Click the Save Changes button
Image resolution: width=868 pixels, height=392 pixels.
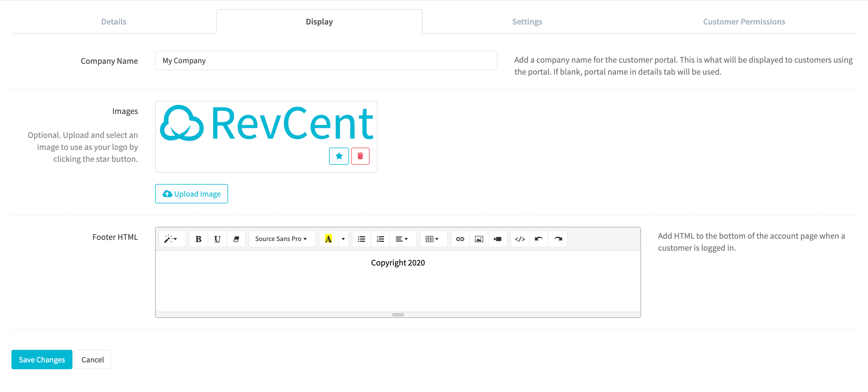click(42, 359)
